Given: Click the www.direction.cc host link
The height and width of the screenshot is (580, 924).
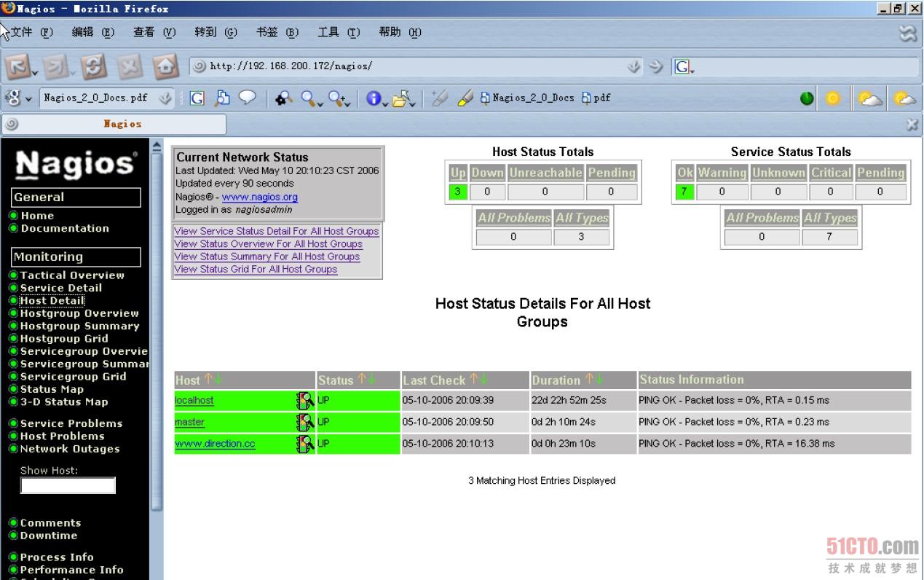Looking at the screenshot, I should point(215,443).
